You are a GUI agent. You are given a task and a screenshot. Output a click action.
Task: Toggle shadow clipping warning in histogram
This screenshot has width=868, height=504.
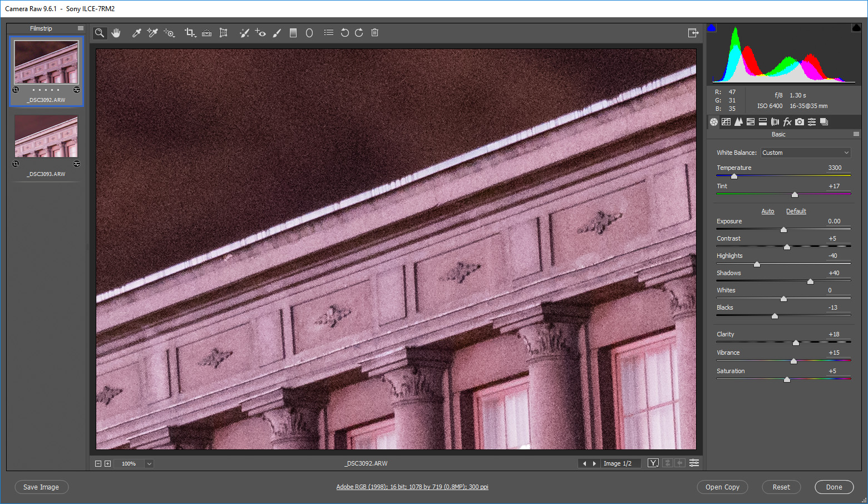(x=712, y=28)
